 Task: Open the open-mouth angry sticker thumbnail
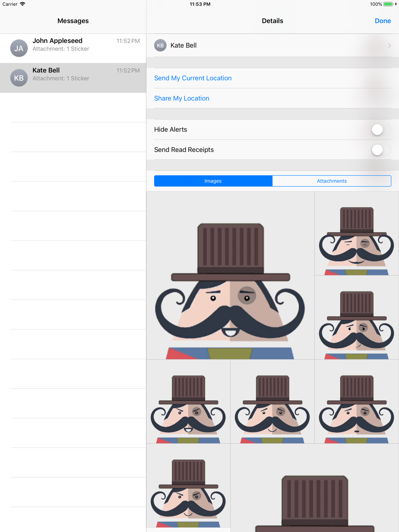(188, 402)
